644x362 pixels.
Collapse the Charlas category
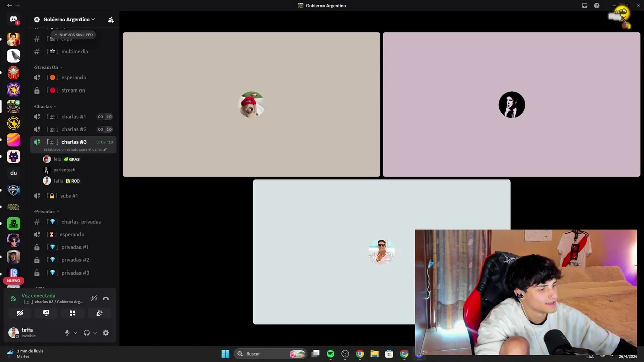tap(45, 106)
